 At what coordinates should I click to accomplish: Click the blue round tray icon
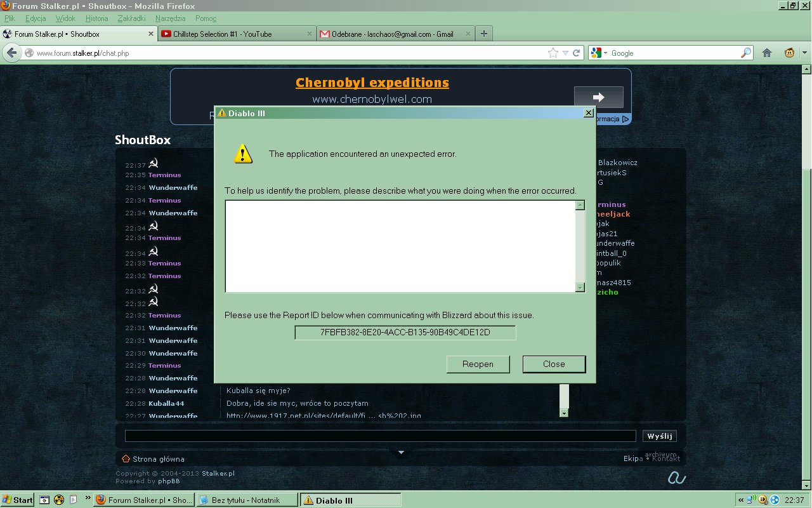[775, 500]
